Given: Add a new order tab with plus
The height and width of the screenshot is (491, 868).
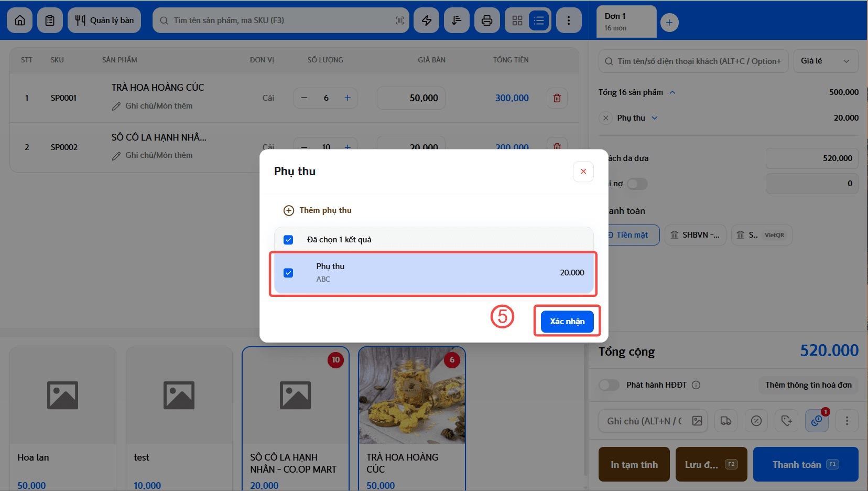Looking at the screenshot, I should click(x=669, y=23).
